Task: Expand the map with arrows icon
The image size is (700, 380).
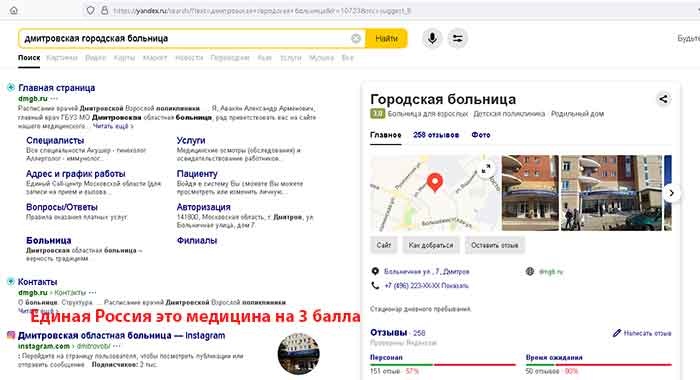Action: (486, 169)
